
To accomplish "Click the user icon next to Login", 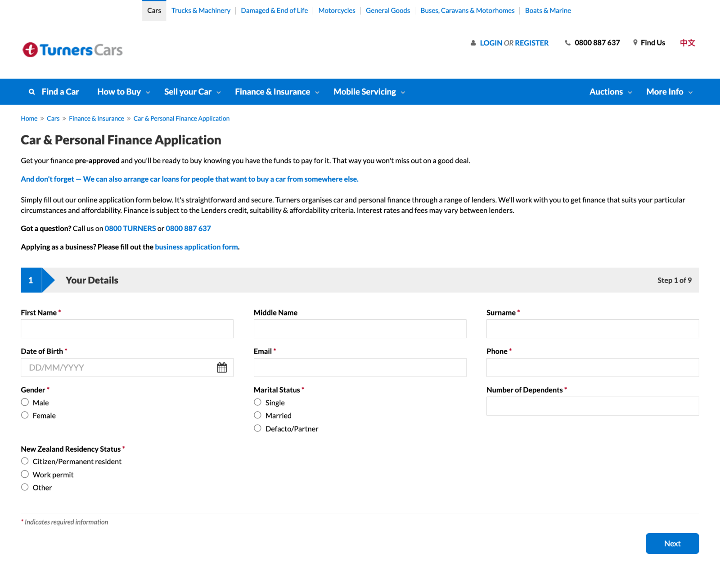I will click(x=473, y=43).
